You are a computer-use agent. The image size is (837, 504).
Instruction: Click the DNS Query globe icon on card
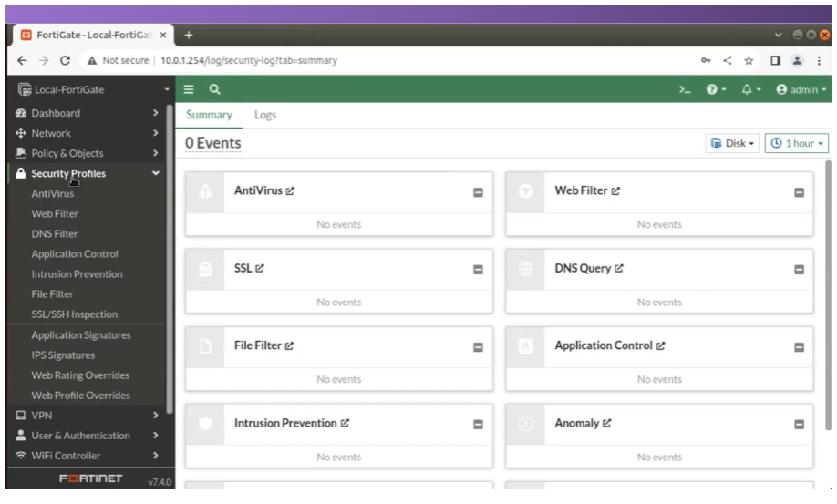(526, 269)
